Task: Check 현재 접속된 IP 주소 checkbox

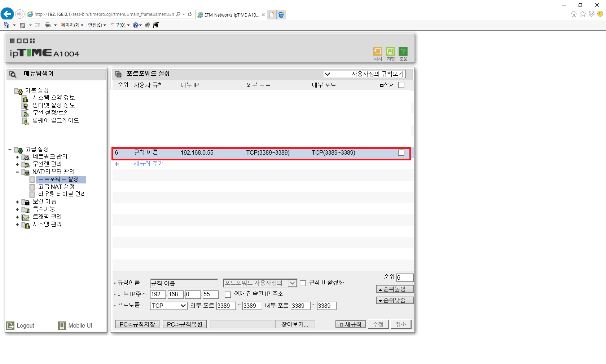Action: [228, 294]
